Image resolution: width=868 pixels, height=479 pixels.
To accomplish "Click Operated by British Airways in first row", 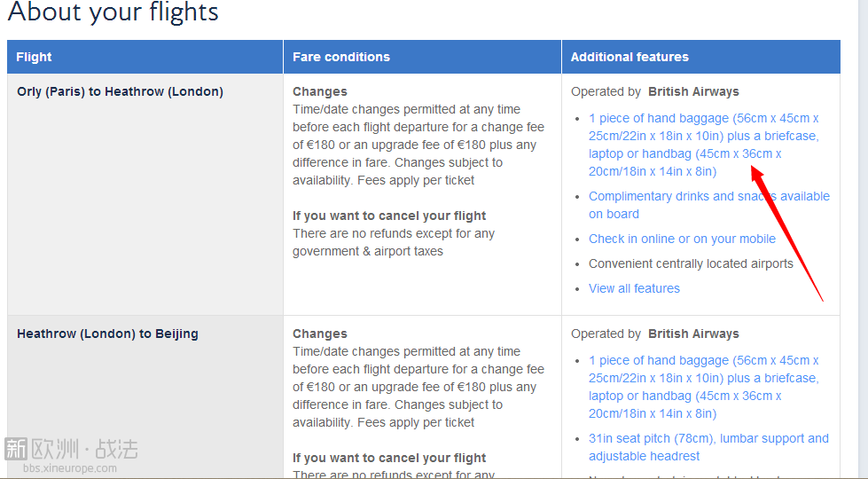I will pos(654,91).
